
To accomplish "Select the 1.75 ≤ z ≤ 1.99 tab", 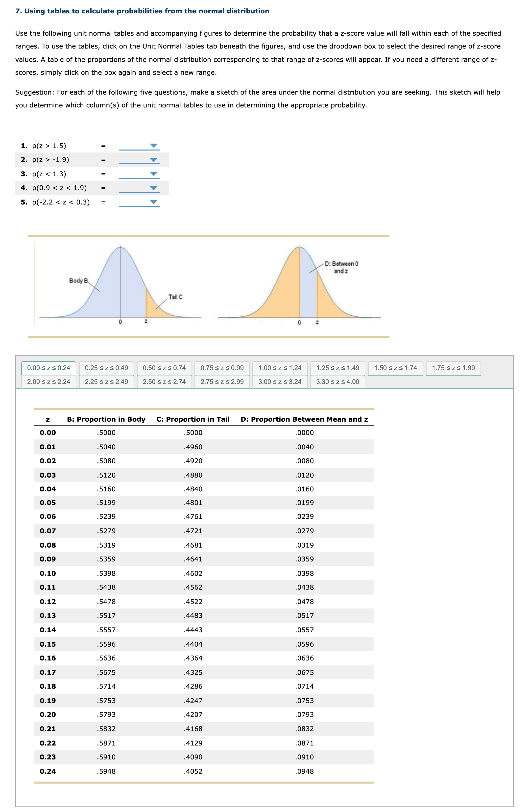I will coord(453,368).
